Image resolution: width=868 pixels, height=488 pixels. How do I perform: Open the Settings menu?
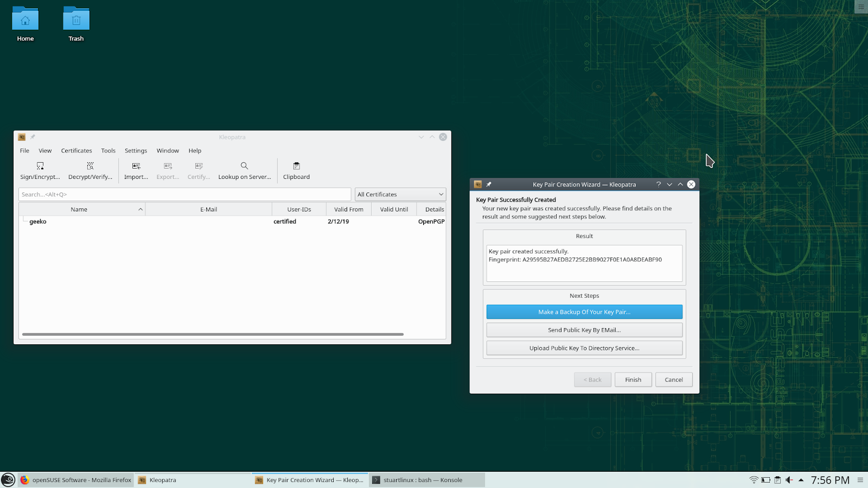tap(136, 151)
